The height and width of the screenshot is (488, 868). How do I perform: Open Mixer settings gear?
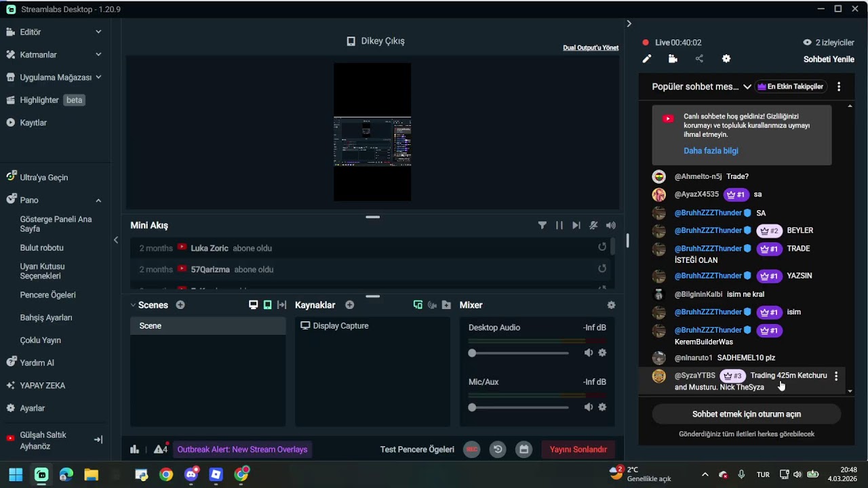click(611, 305)
